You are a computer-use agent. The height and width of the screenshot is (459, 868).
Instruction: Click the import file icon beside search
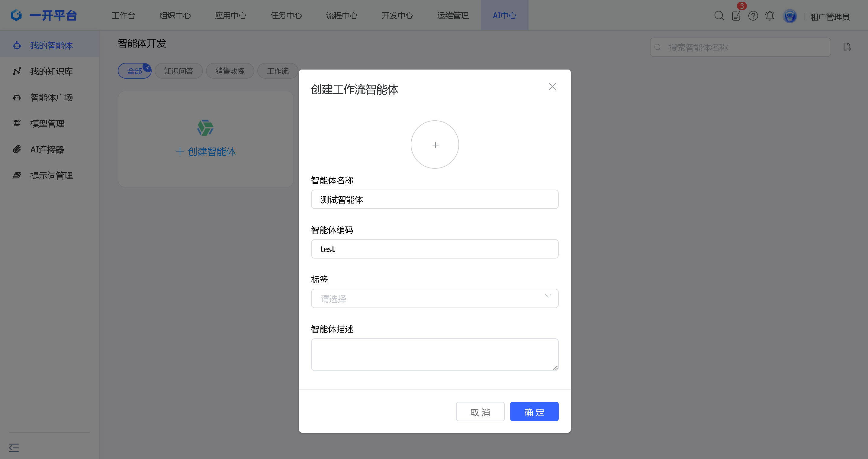[847, 47]
